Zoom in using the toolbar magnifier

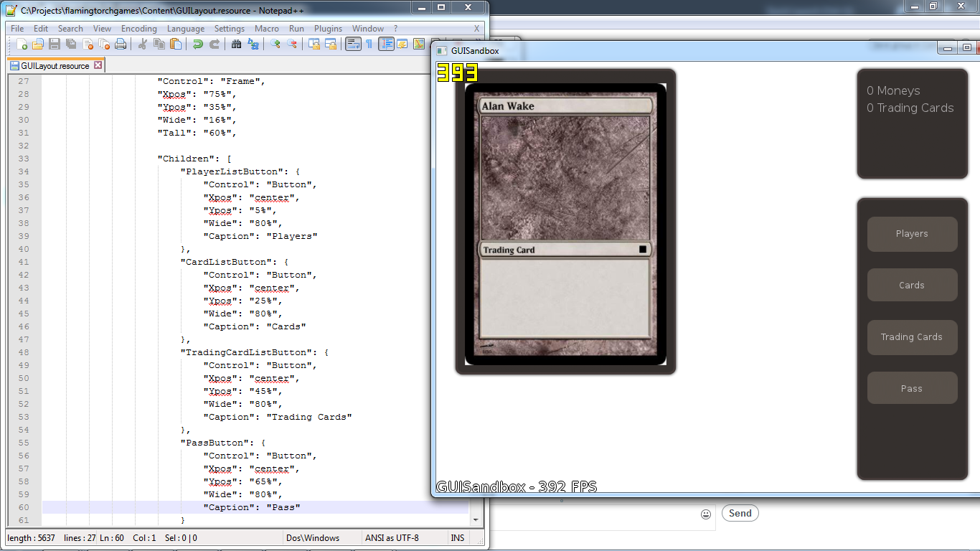275,44
